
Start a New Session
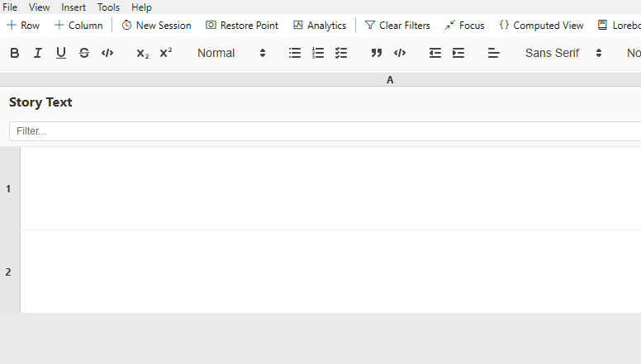(156, 26)
